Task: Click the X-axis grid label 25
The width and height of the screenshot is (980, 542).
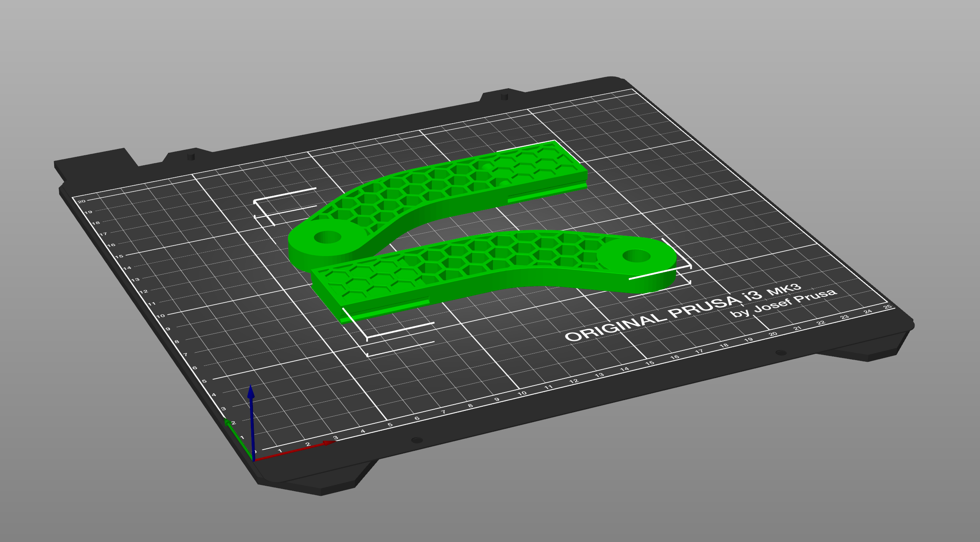Action: tap(887, 307)
